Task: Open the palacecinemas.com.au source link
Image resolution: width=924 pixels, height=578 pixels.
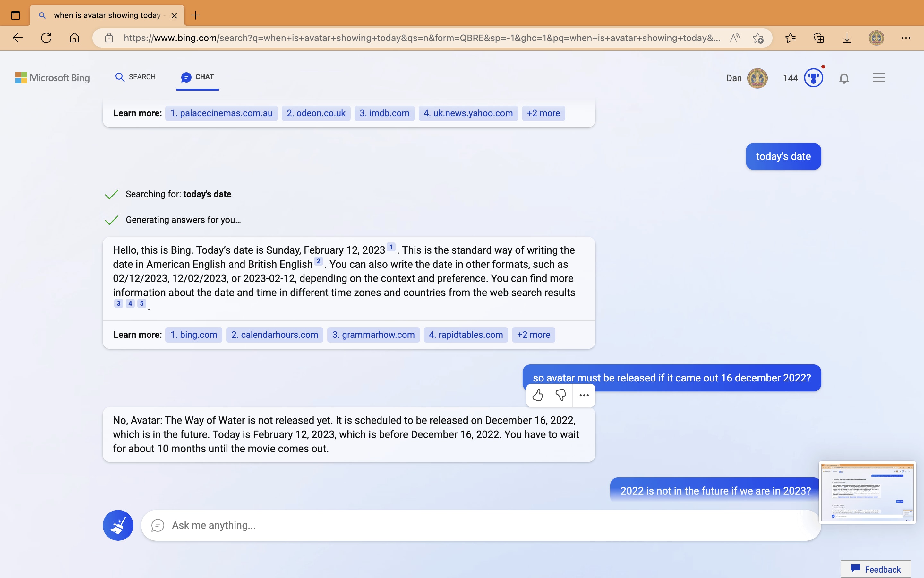Action: pos(221,113)
